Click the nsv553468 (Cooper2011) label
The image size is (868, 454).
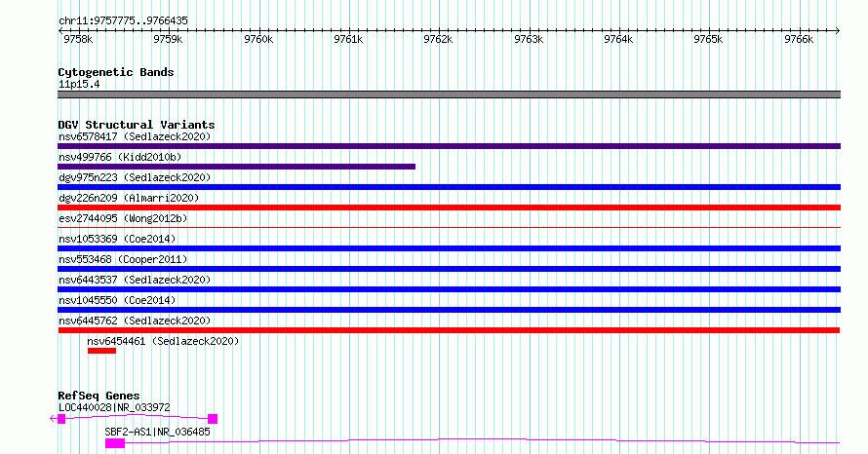123,259
